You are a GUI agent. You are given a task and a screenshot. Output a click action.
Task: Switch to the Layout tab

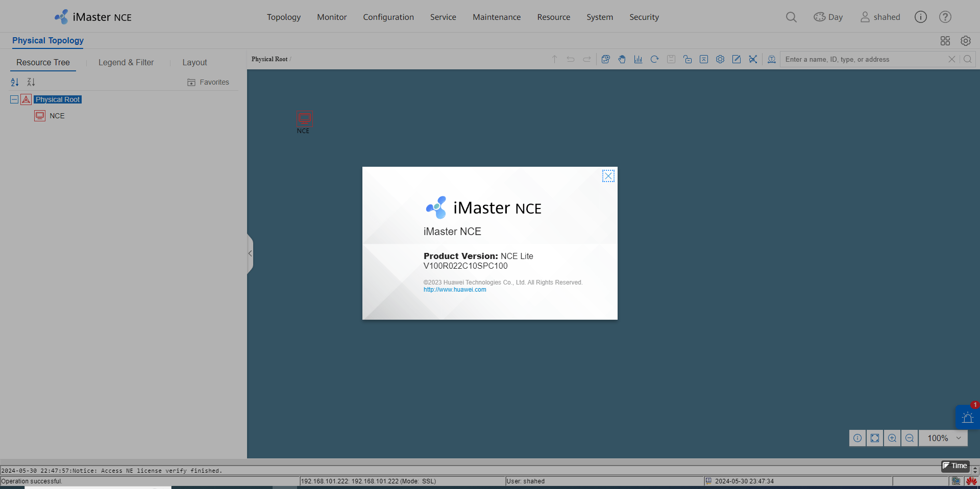coord(195,62)
